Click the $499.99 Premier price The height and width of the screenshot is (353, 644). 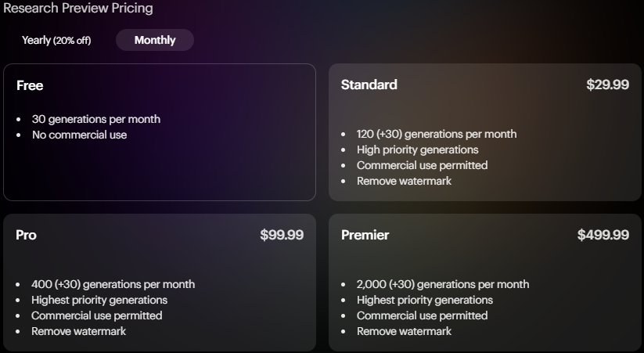pyautogui.click(x=603, y=235)
